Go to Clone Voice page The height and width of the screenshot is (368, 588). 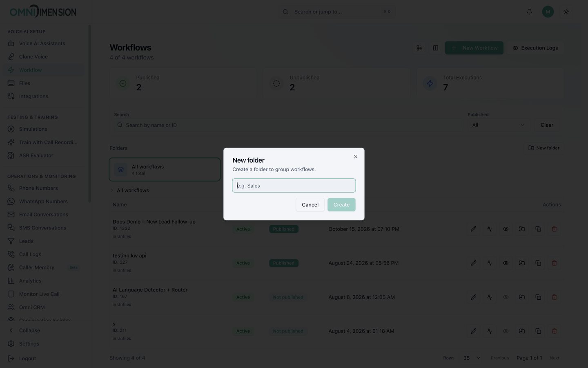coord(33,57)
